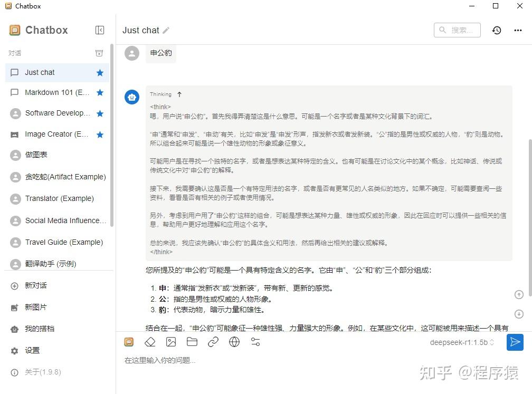Click the 关于 info circle icon
Image resolution: width=532 pixels, height=394 pixels.
(14, 372)
